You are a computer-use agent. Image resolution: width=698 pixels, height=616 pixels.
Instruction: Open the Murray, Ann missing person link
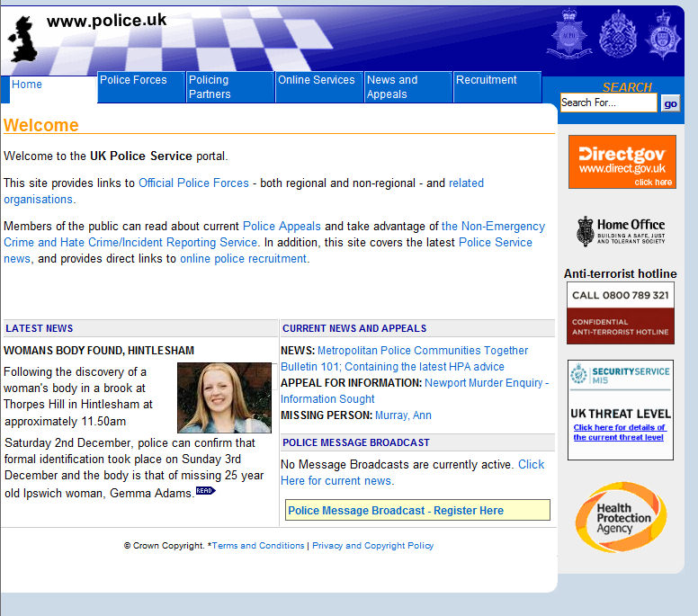point(403,415)
